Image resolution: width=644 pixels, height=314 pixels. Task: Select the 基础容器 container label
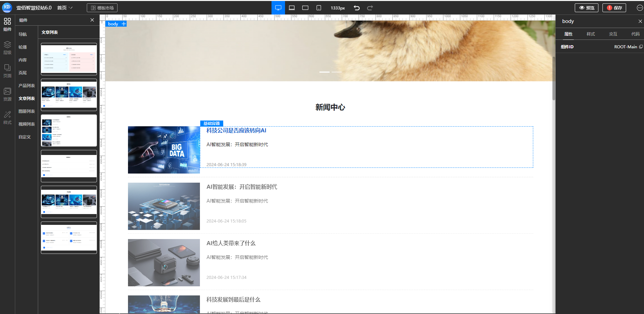pos(212,124)
